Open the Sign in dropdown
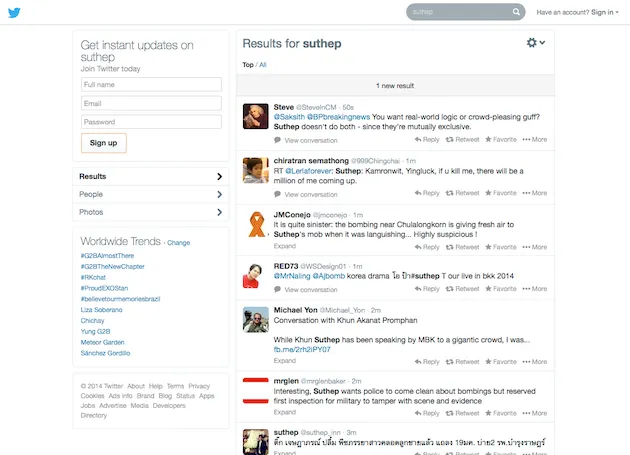 click(605, 12)
